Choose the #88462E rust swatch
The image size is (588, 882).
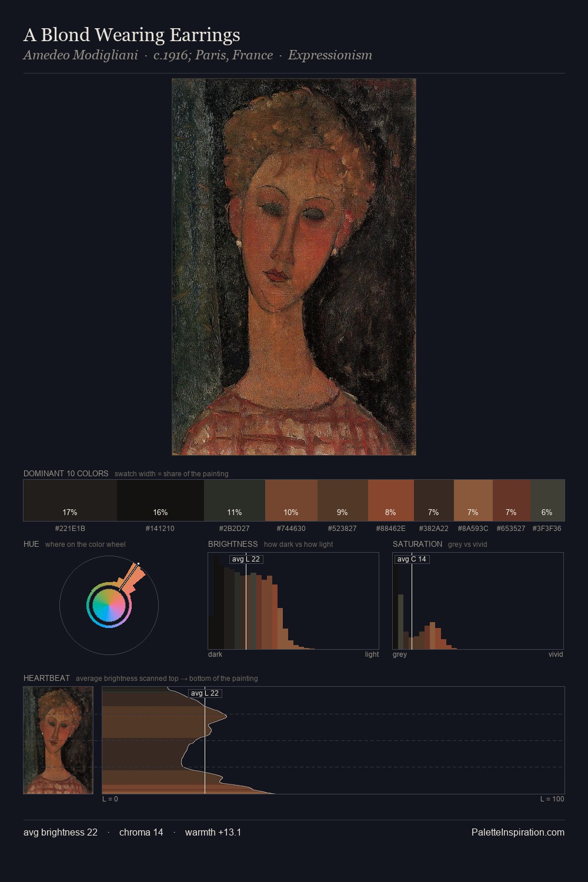(391, 500)
